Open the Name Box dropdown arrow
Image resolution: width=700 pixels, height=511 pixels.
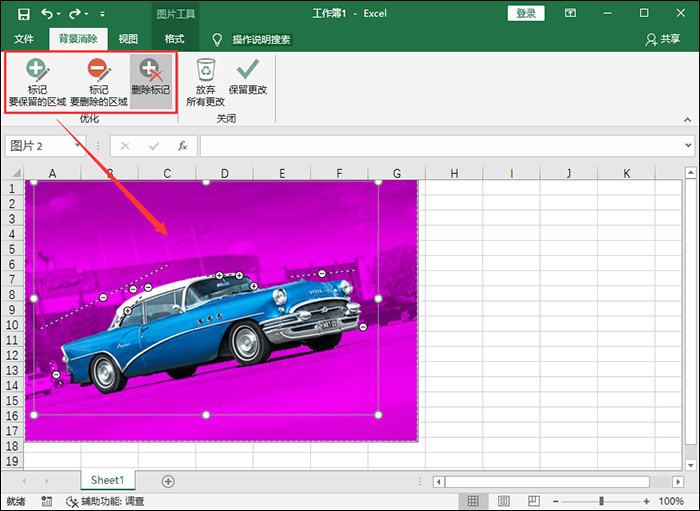78,145
